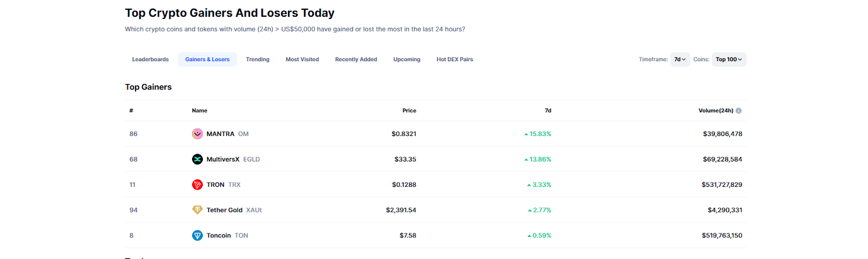Switch to the Leaderboards tab
Viewport: 868px width, 259px height.
pyautogui.click(x=150, y=60)
